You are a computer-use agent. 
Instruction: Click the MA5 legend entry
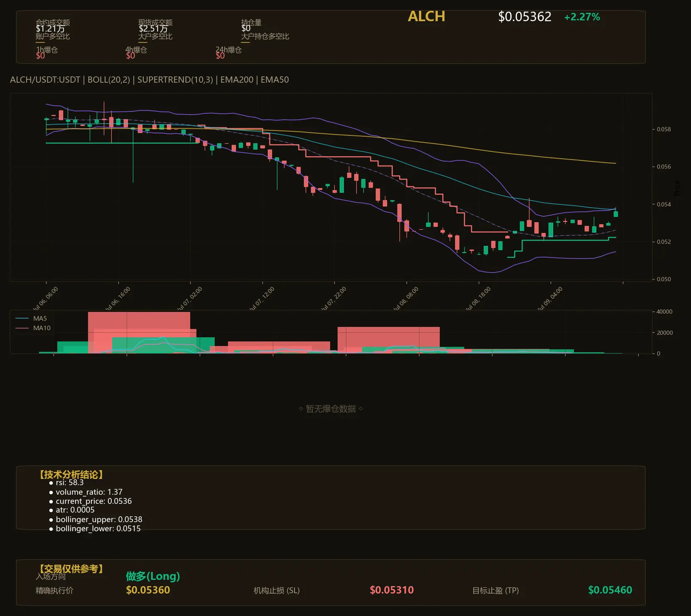tap(32, 319)
